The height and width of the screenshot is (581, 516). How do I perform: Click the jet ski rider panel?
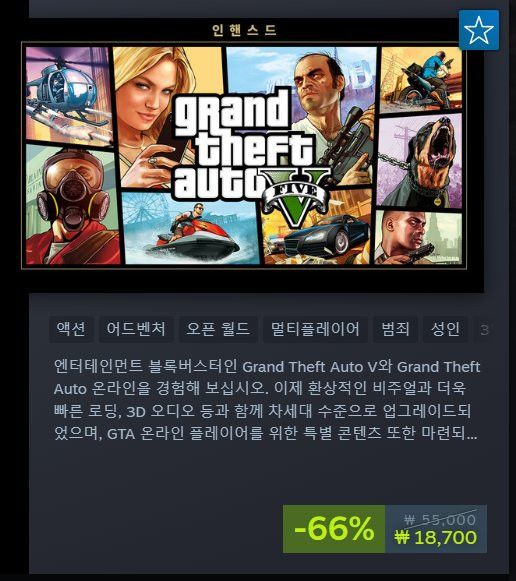coord(191,228)
